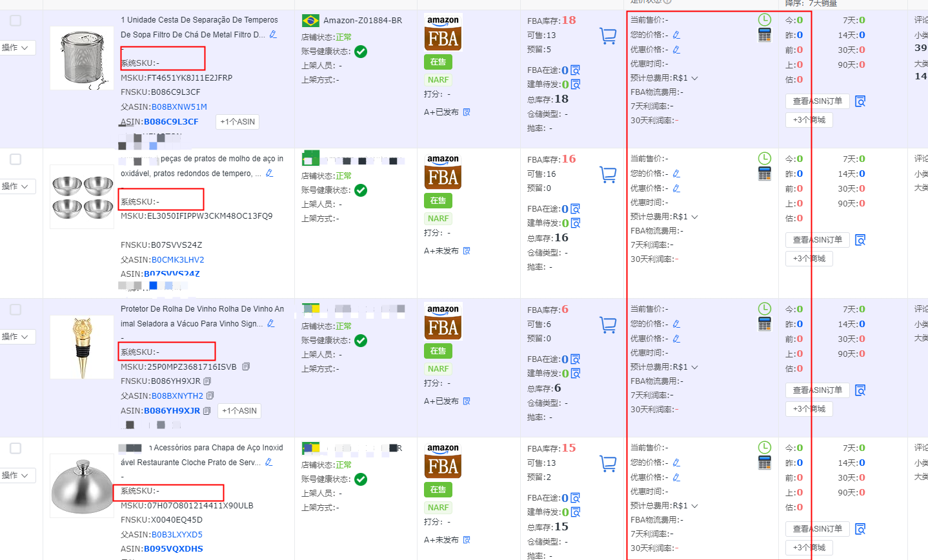
Task: Open ASIN order search icon for B095VQXDHS row
Action: coord(860,529)
